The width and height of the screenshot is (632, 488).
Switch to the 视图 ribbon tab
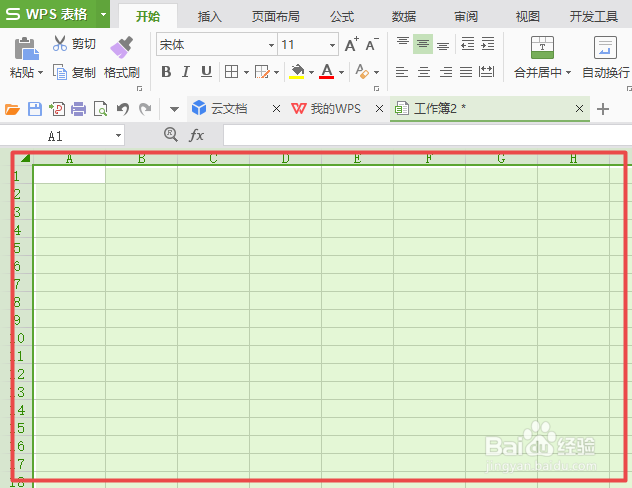tap(528, 17)
